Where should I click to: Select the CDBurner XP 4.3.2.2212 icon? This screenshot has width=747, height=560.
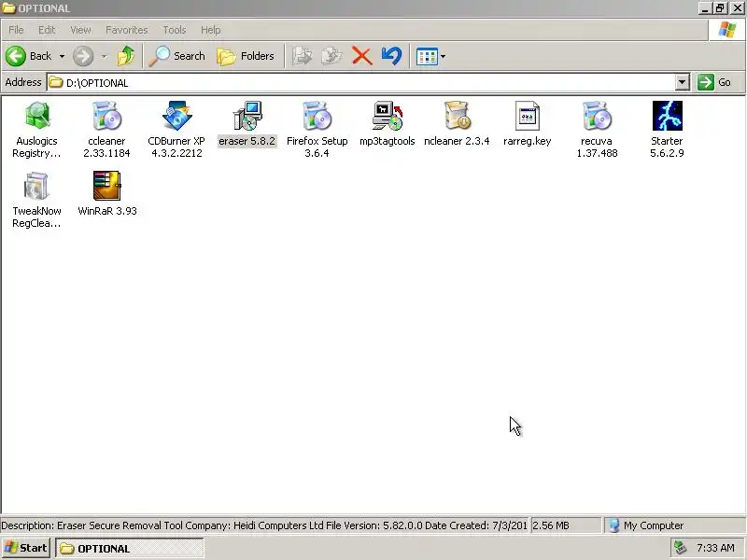(176, 116)
